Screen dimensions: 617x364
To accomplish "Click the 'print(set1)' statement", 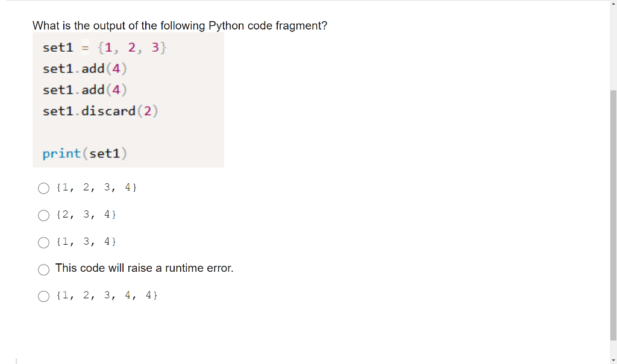I will pyautogui.click(x=84, y=153).
